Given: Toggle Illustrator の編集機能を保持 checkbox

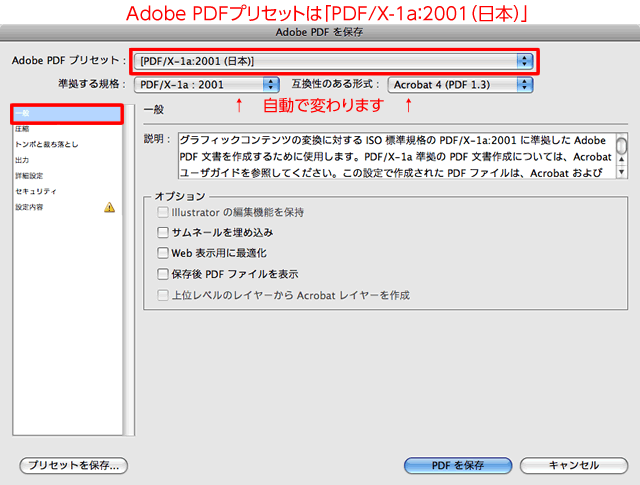Looking at the screenshot, I should [x=163, y=212].
